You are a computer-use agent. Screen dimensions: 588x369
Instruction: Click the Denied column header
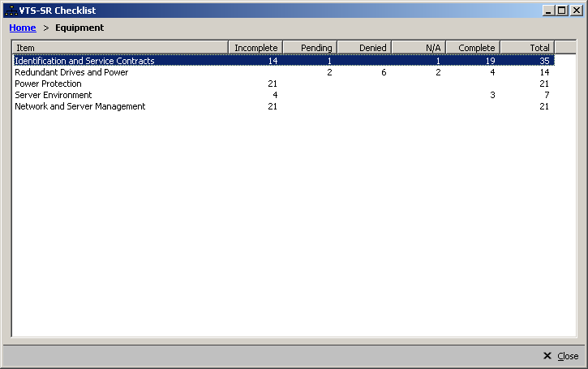(364, 48)
